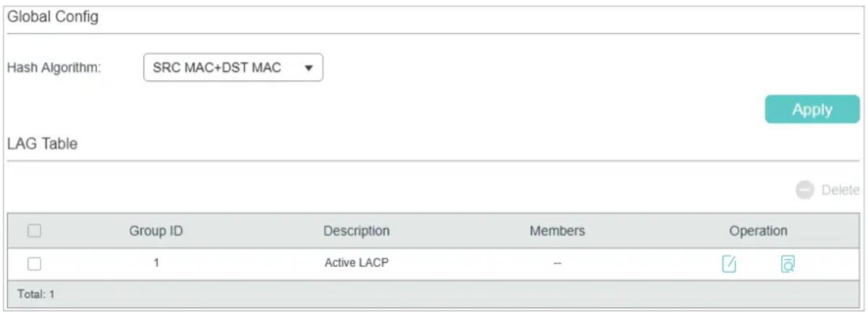The image size is (868, 312).
Task: Click the 'Global Config' section heading
Action: click(53, 17)
